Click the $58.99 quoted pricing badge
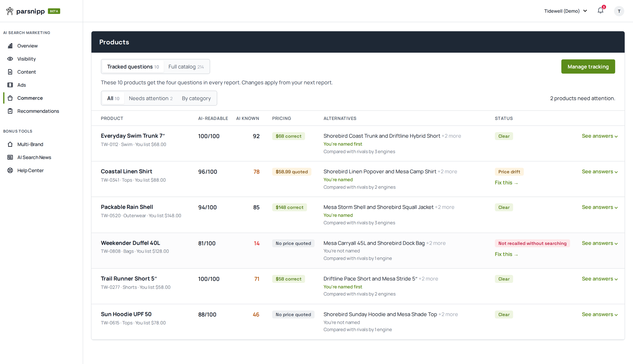The width and height of the screenshot is (633, 364). [291, 172]
